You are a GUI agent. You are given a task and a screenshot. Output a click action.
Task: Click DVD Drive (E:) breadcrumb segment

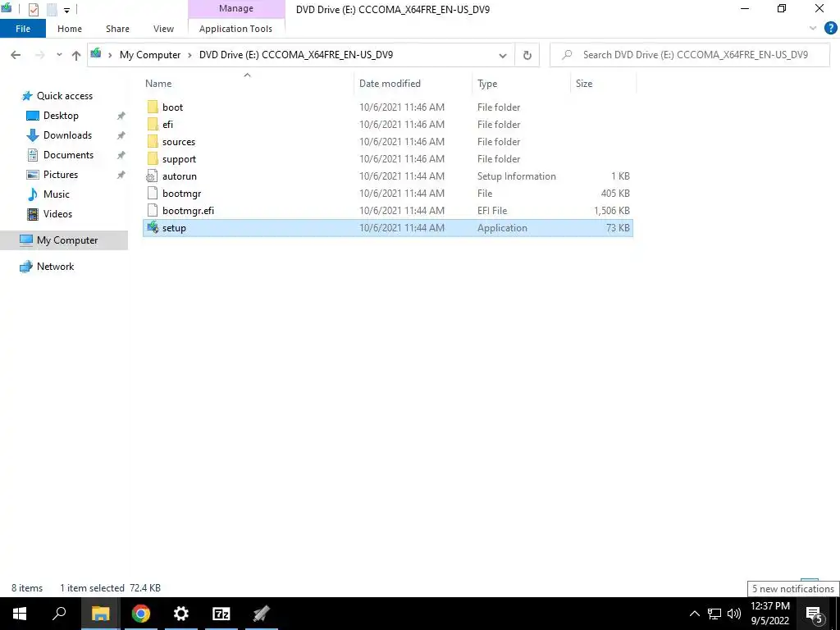(x=295, y=55)
